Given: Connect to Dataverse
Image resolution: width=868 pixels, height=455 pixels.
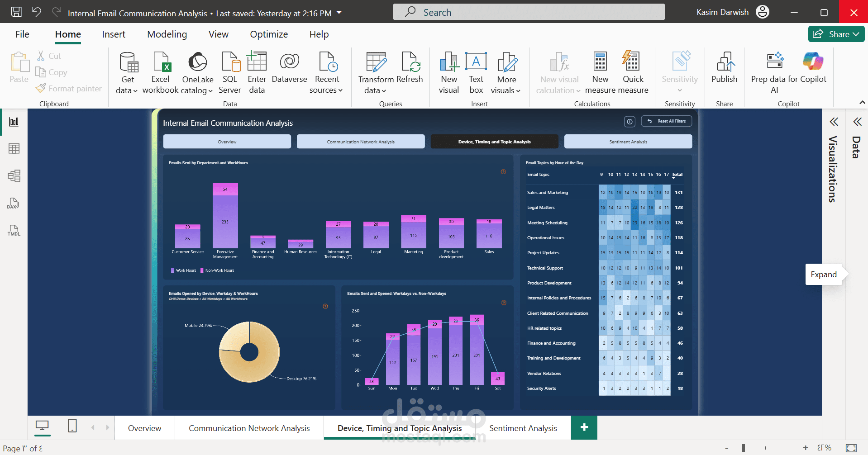Looking at the screenshot, I should tap(290, 68).
